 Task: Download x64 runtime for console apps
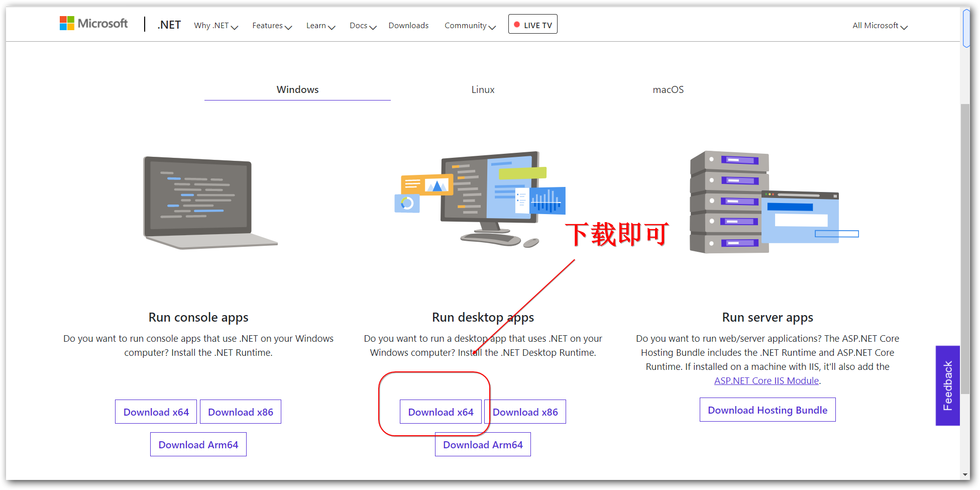pos(156,412)
